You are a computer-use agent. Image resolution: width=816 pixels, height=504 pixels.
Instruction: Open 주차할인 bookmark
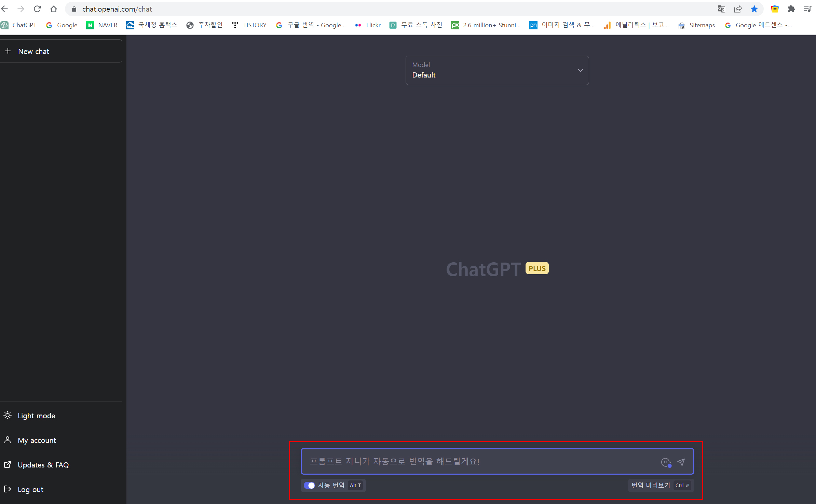[205, 25]
